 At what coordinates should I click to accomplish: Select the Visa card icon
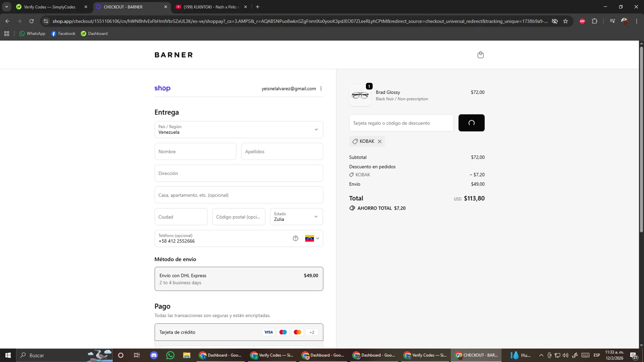(x=268, y=332)
